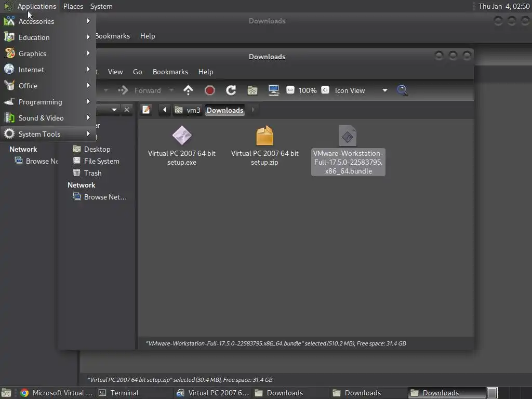Switch to third Downloads taskbar item
Viewport: 532px width, 399px height.
(x=447, y=393)
